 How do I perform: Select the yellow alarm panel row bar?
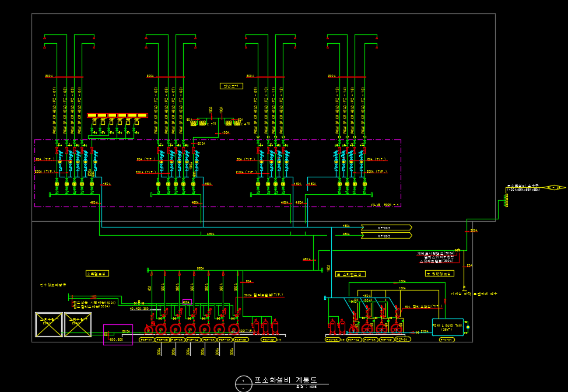[x=117, y=116]
